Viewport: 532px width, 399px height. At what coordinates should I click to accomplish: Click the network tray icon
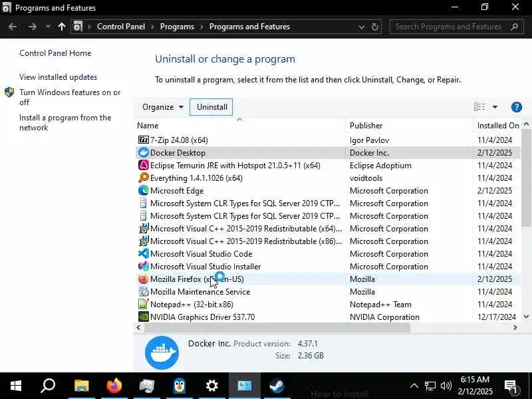pyautogui.click(x=430, y=386)
